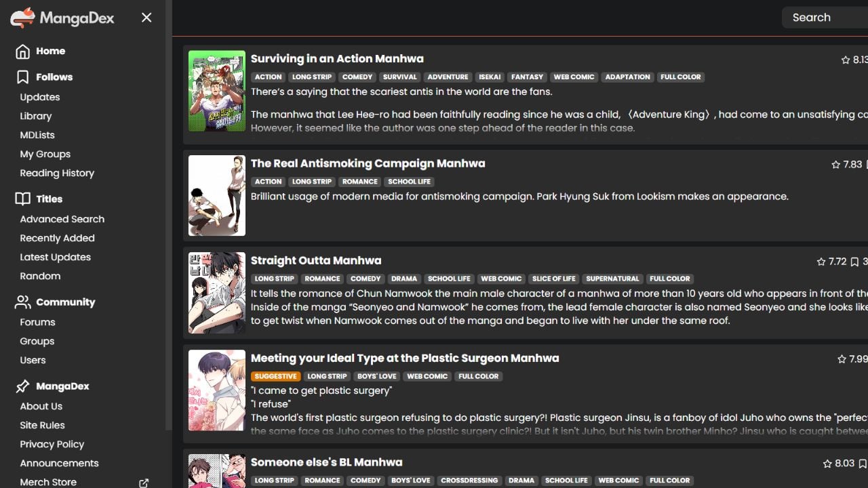Click the Home house icon
The height and width of the screenshot is (488, 868).
[x=22, y=52]
